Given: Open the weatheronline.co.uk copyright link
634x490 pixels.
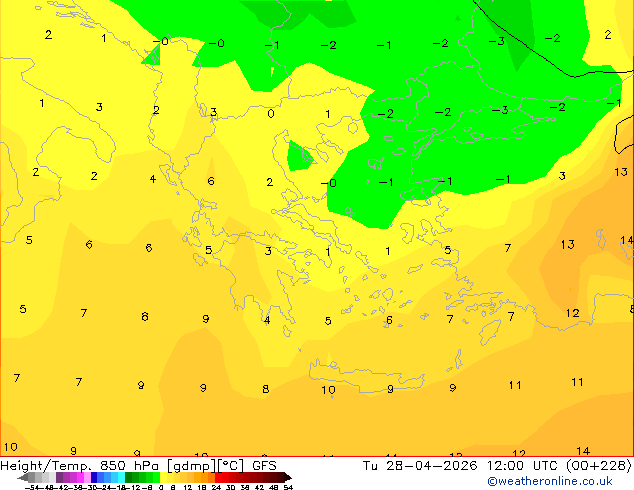Looking at the screenshot, I should click(550, 481).
